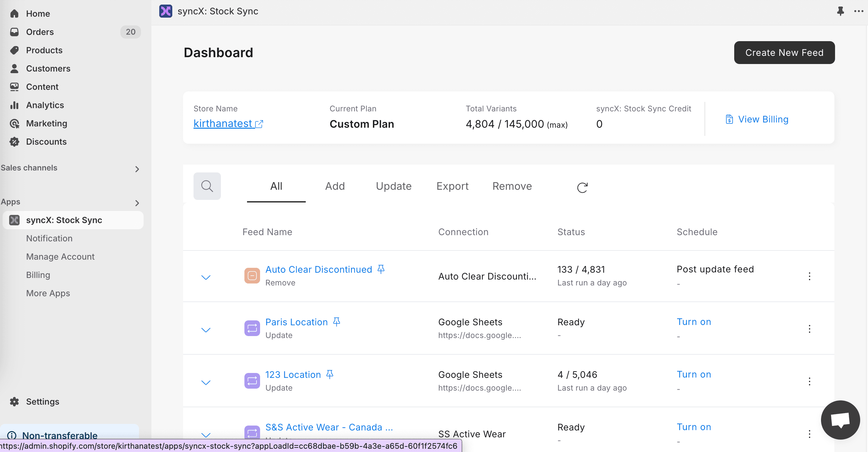The width and height of the screenshot is (868, 452).
Task: Open the Orders inbox icon
Action: pos(14,32)
